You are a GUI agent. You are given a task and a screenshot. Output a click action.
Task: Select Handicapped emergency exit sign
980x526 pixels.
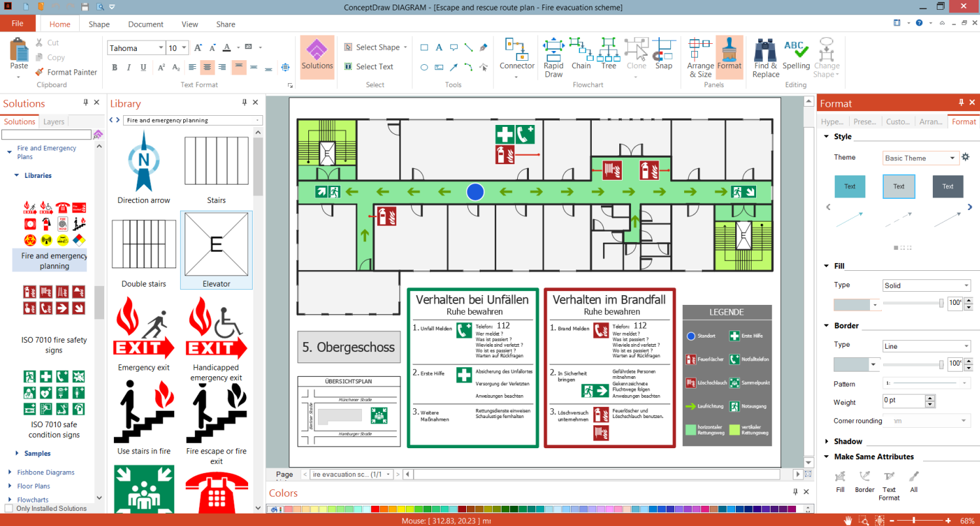click(x=216, y=340)
